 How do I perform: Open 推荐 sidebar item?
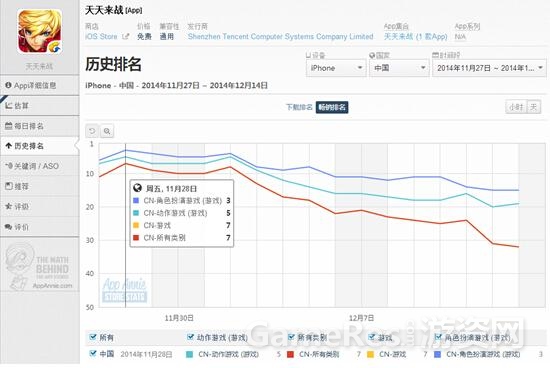click(x=40, y=186)
